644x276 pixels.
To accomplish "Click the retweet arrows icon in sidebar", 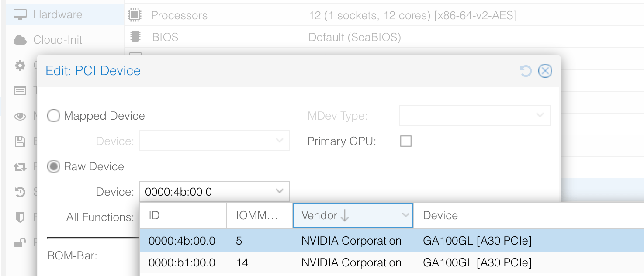I will [x=20, y=166].
